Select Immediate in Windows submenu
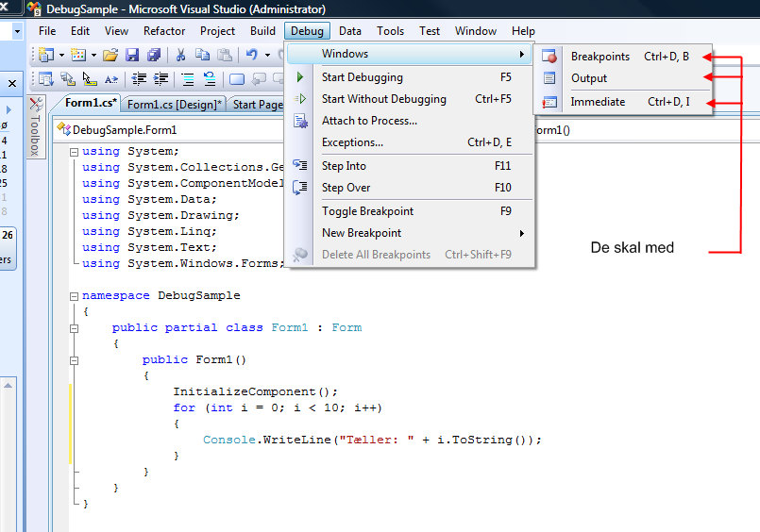 623,102
